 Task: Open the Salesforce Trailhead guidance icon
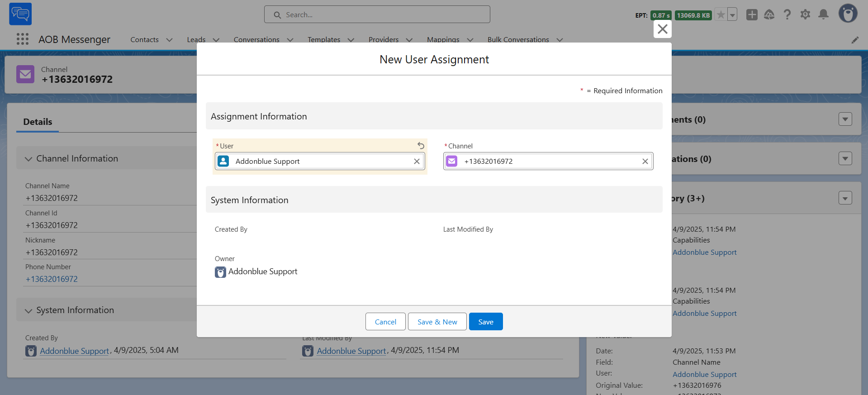(x=769, y=14)
